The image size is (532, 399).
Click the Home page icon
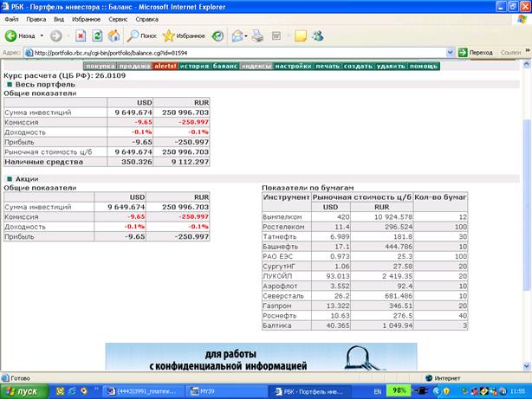tap(114, 36)
